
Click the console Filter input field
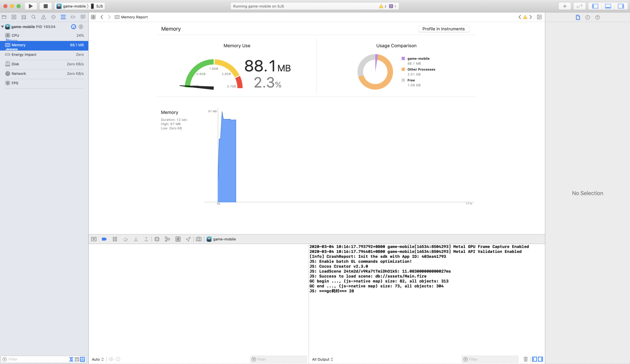pyautogui.click(x=490, y=359)
